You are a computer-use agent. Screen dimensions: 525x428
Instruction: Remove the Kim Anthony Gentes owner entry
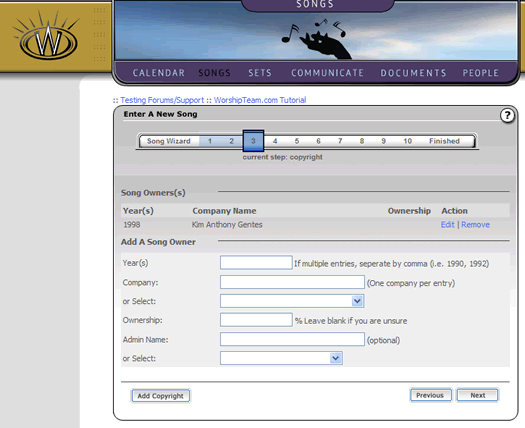tap(475, 224)
